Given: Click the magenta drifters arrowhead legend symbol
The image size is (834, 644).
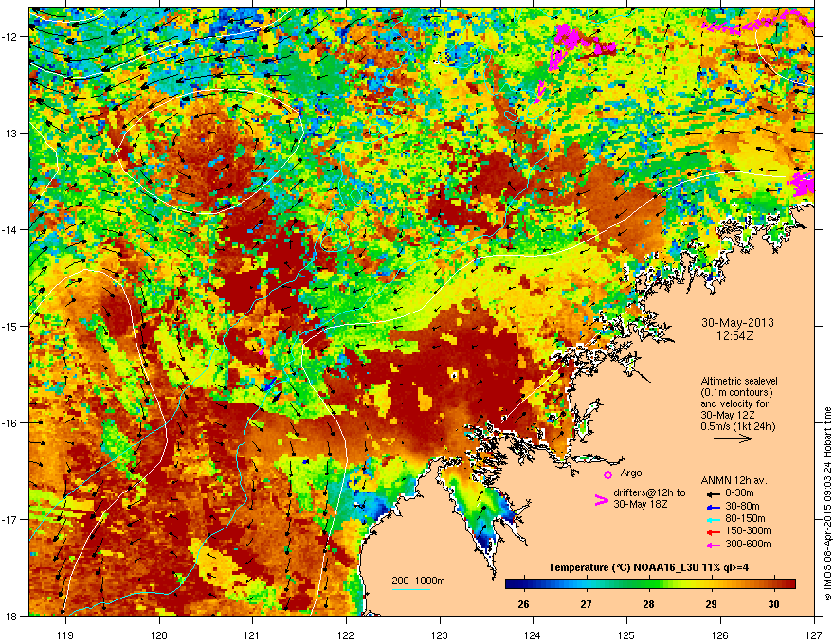Looking at the screenshot, I should click(x=601, y=500).
